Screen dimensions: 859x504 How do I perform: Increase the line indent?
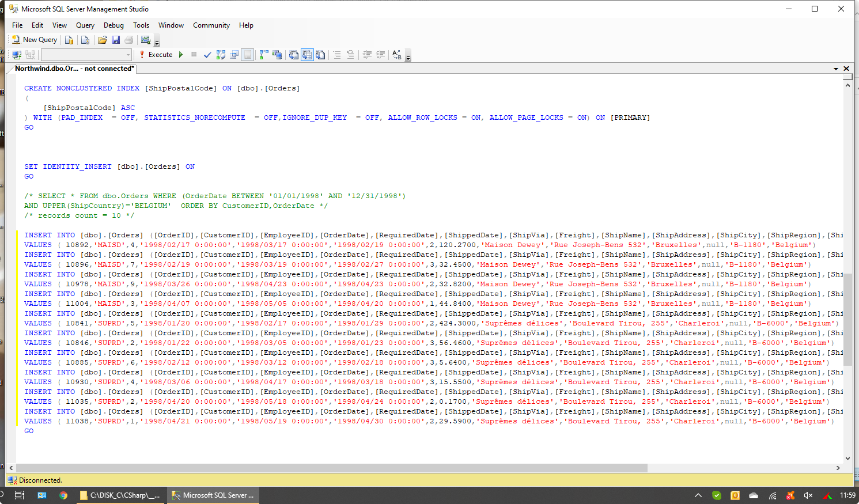point(380,55)
